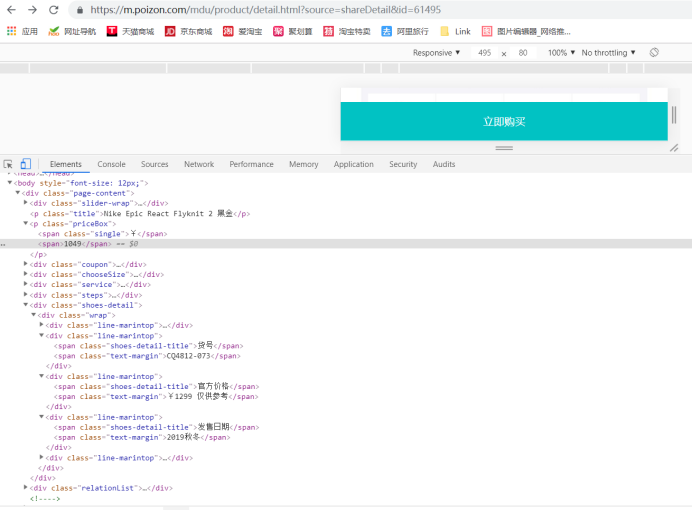Select the 2019秋冬 span line

click(x=142, y=437)
